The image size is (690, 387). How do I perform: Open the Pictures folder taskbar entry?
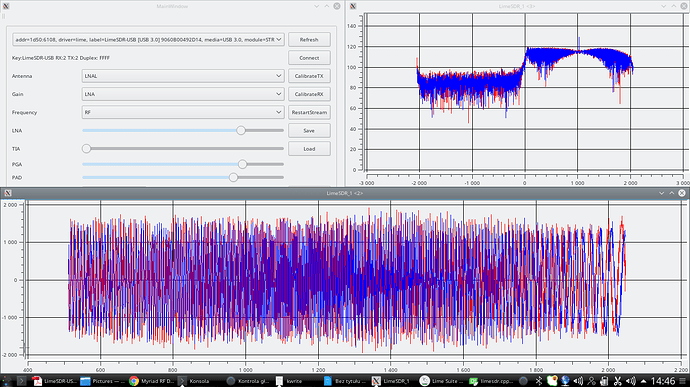[104, 381]
